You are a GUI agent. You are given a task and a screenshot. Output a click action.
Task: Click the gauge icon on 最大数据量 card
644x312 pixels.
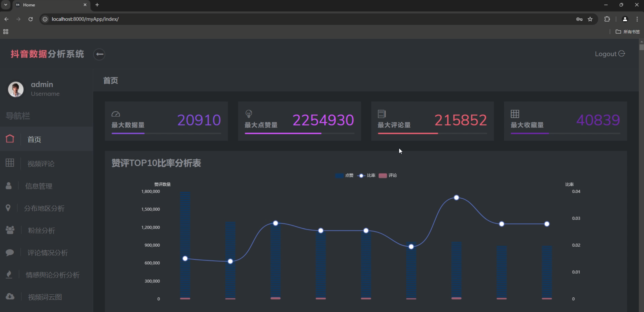click(x=116, y=114)
